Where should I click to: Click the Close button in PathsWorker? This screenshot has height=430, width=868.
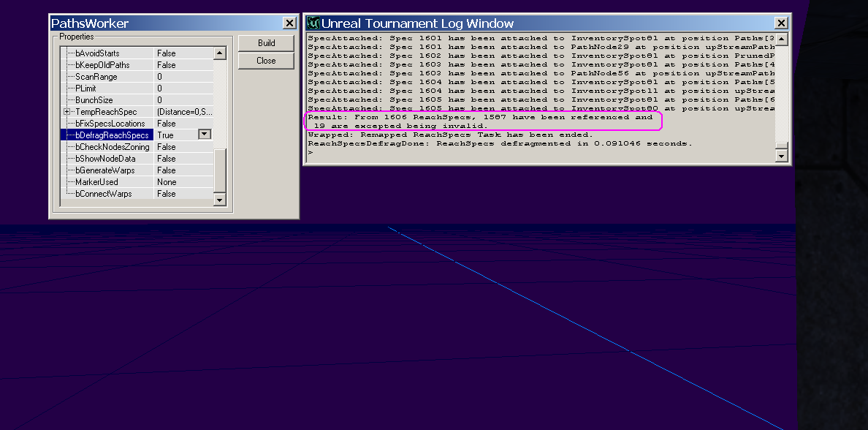click(266, 61)
